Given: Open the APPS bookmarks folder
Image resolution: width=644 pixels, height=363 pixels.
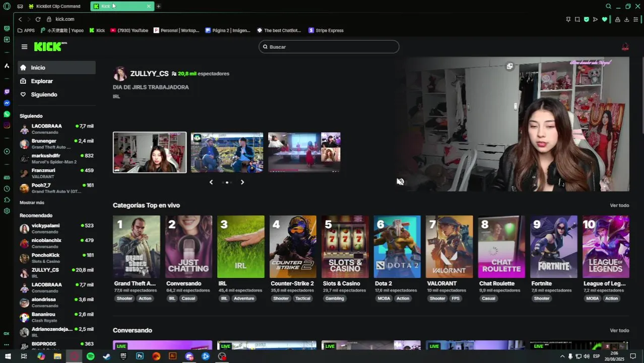Looking at the screenshot, I should pyautogui.click(x=26, y=30).
